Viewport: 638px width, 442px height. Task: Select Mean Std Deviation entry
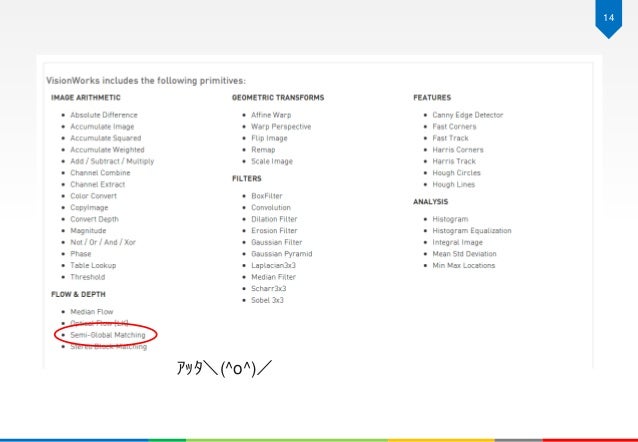[x=465, y=254]
